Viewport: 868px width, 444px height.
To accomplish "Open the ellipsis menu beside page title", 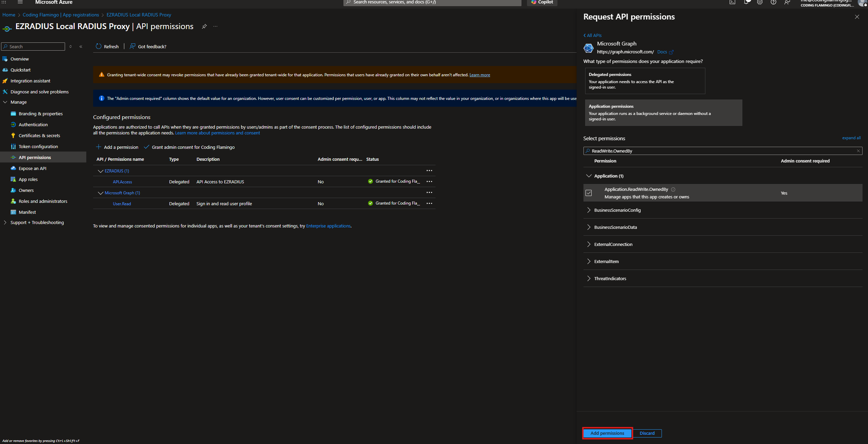I will 215,26.
